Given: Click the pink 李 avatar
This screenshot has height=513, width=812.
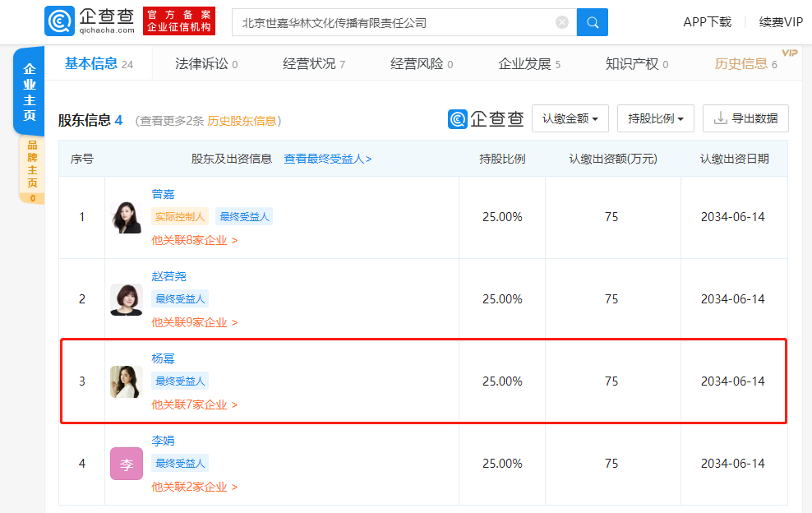Looking at the screenshot, I should point(126,464).
